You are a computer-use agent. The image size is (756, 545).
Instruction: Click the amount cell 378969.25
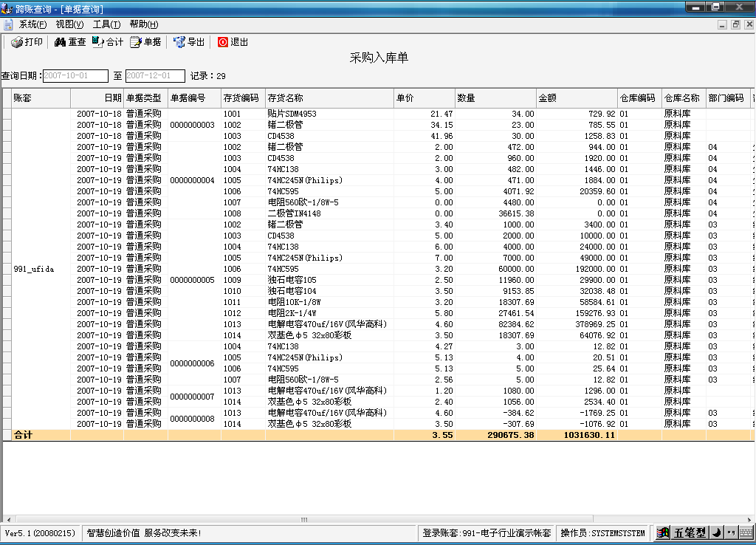(x=577, y=325)
